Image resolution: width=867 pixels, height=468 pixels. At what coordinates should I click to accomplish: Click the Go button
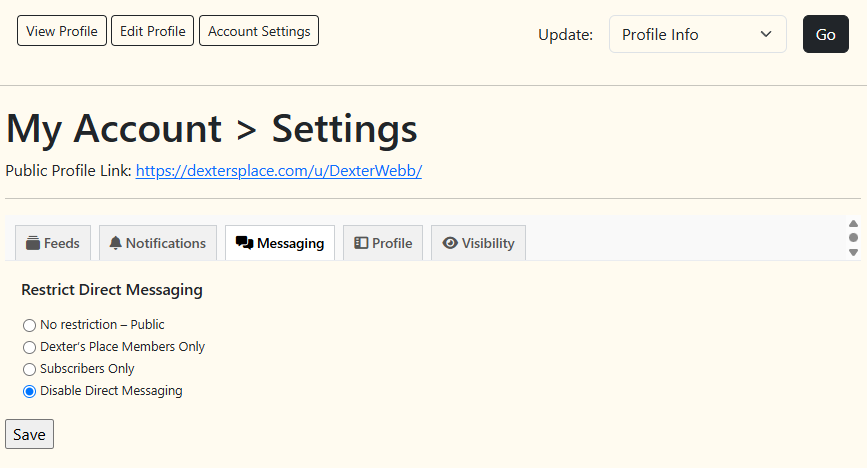point(826,34)
